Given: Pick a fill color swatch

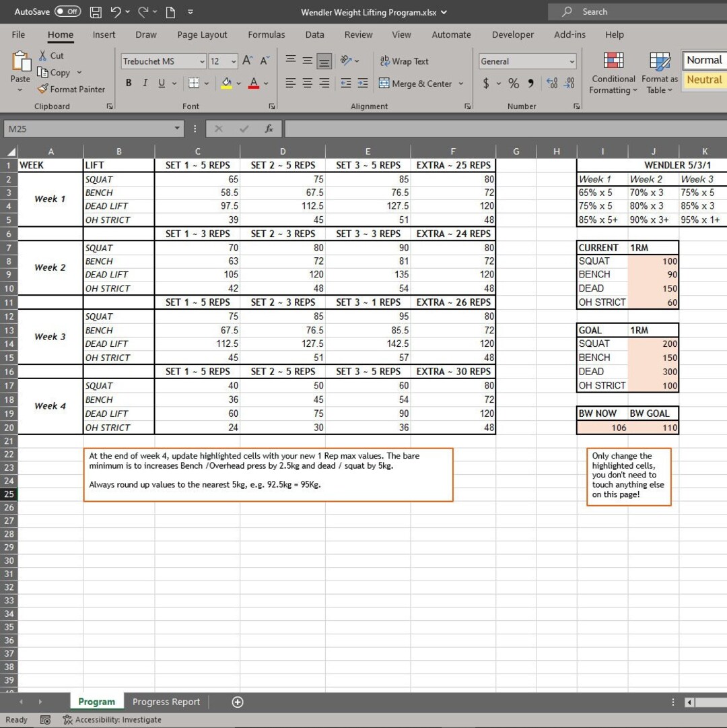Looking at the screenshot, I should click(x=228, y=84).
